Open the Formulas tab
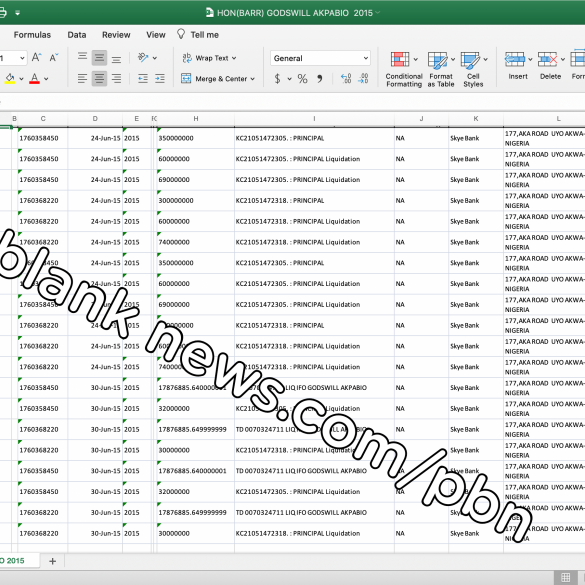This screenshot has height=585, width=585. pos(32,35)
